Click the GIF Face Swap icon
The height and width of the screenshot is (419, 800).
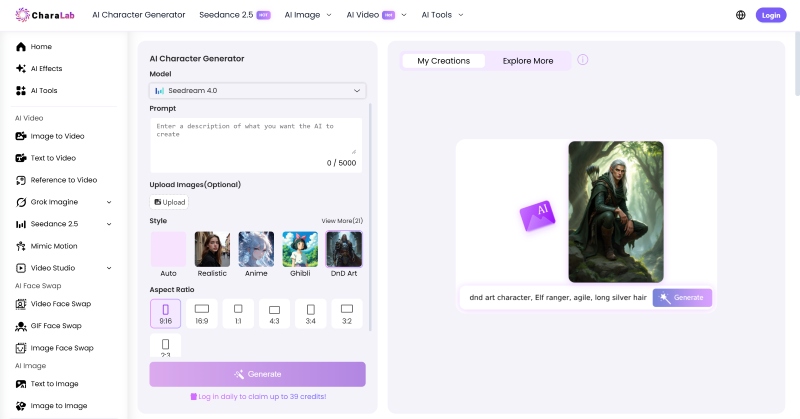21,326
